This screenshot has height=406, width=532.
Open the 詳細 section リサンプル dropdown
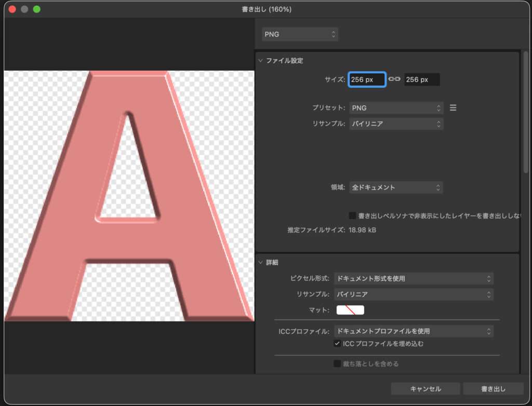tap(414, 294)
